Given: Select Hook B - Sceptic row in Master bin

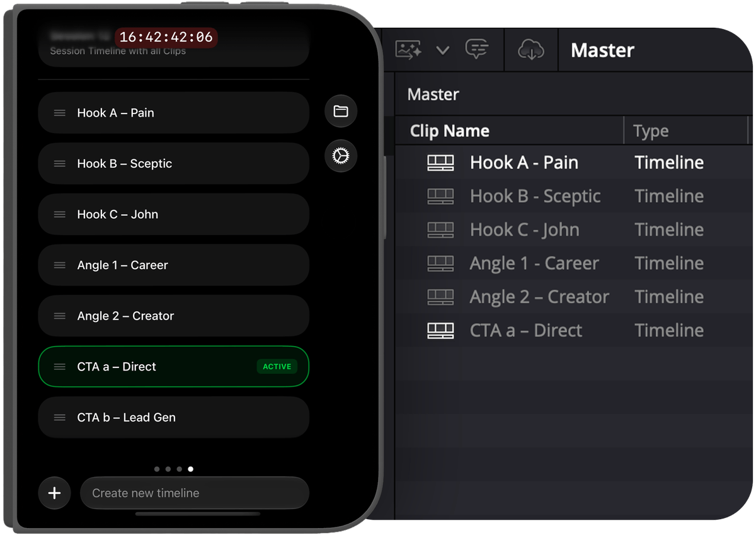Looking at the screenshot, I should 573,196.
